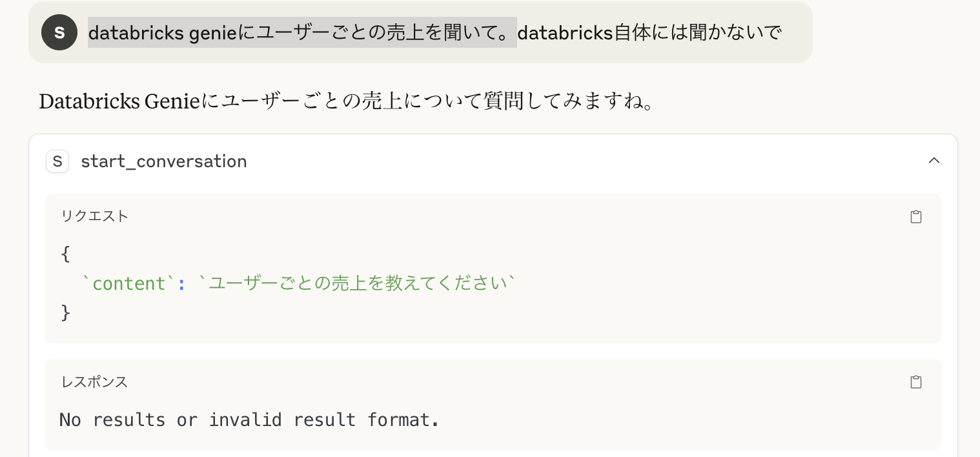
Task: Click the closing brace of request JSON
Action: coord(65,313)
